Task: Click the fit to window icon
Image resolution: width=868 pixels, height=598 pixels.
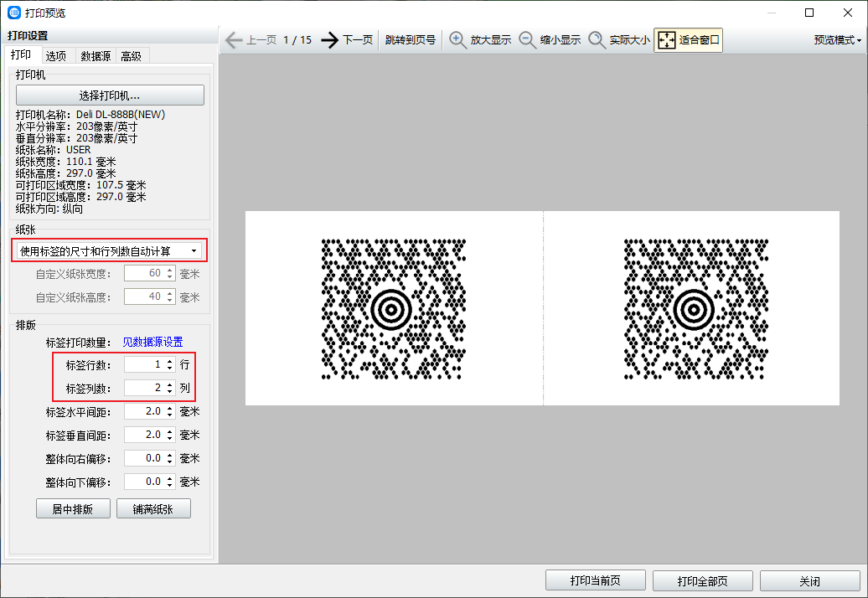Action: [x=667, y=40]
